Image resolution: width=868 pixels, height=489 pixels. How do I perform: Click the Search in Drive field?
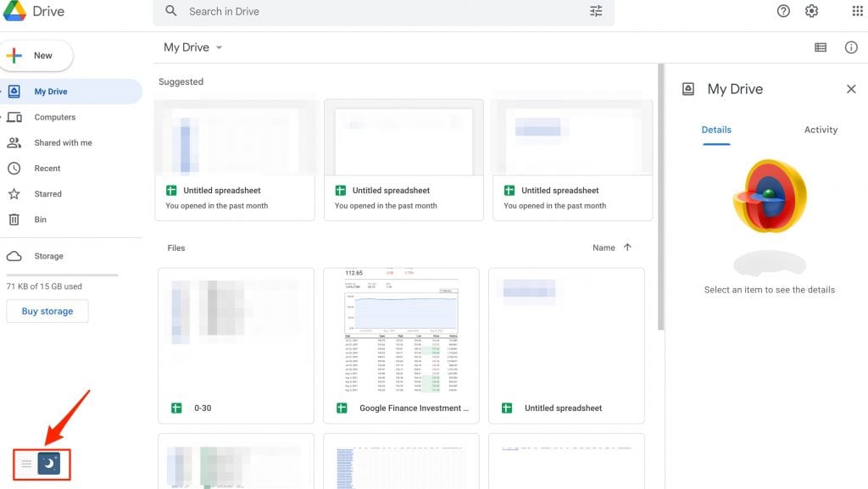(x=384, y=12)
